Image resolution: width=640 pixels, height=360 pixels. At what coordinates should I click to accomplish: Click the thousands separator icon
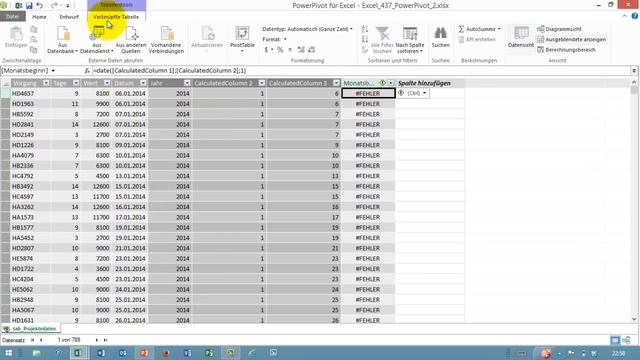click(290, 50)
